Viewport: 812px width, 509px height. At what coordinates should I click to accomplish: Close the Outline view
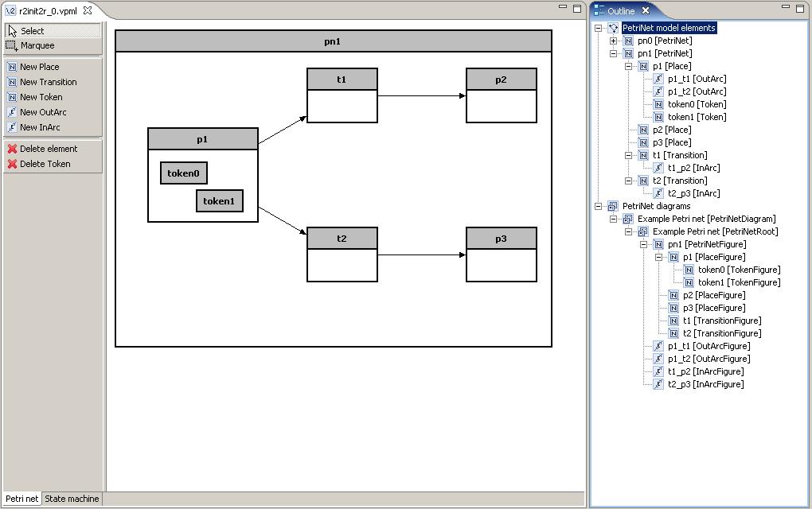point(646,10)
